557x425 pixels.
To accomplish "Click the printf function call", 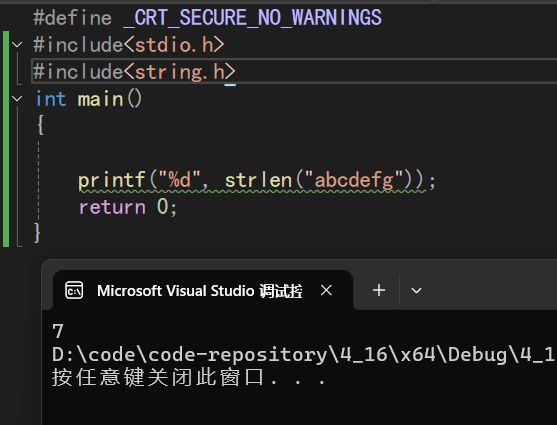I will pos(112,180).
